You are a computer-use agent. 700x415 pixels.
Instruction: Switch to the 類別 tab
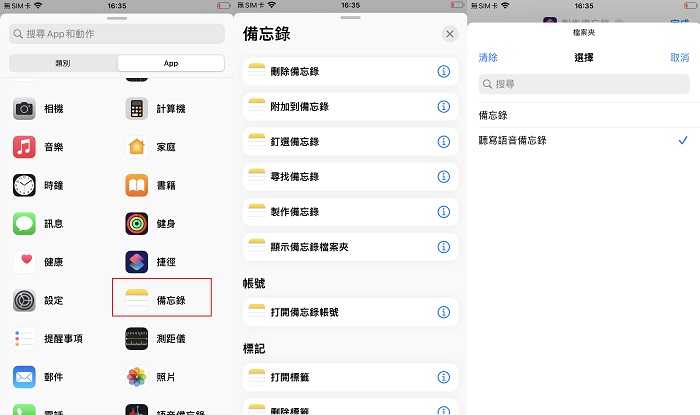(x=63, y=63)
